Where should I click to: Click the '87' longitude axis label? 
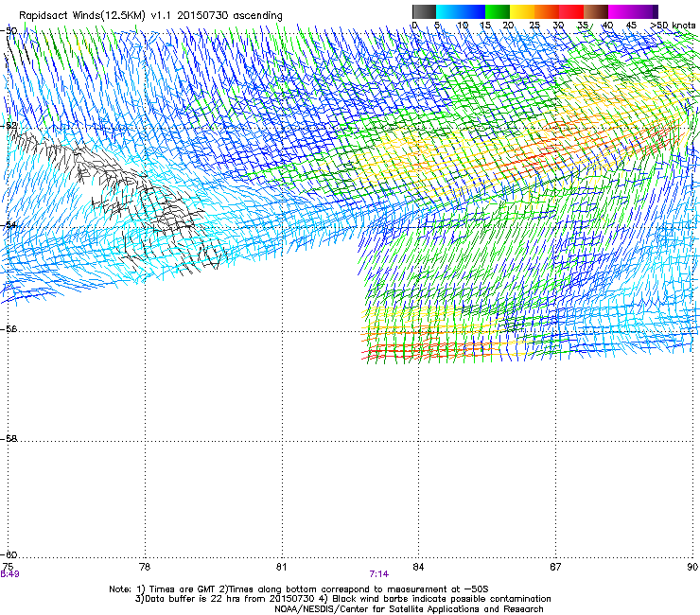(555, 567)
